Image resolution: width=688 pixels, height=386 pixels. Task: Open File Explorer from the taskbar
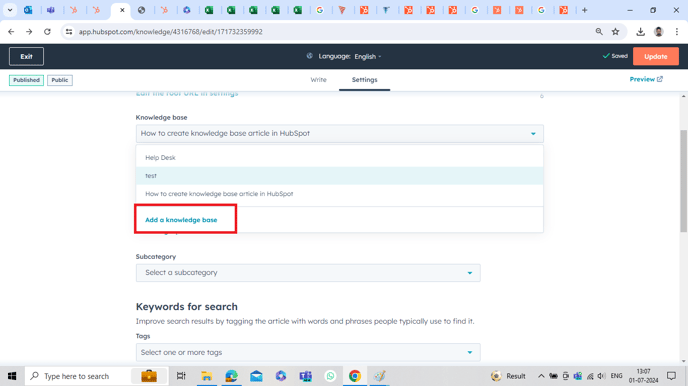tap(206, 376)
